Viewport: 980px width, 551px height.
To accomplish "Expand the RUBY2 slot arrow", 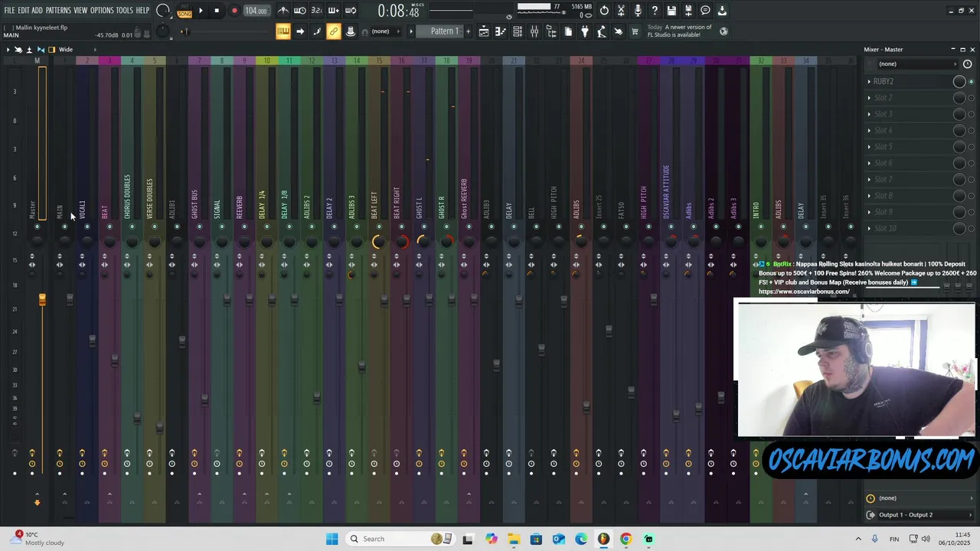I will (869, 82).
